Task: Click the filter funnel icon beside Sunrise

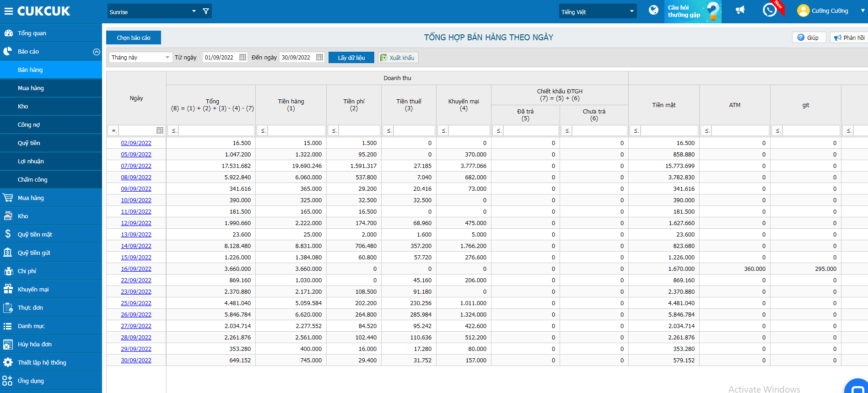Action: coord(206,11)
